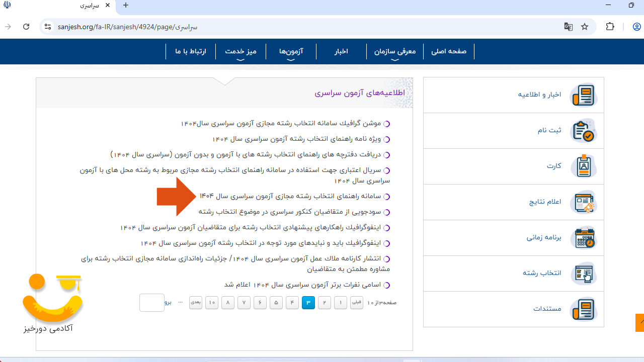644x362 pixels.
Task: Open the اخبار و اطلاعیه (news) sidebar icon
Action: pyautogui.click(x=584, y=95)
